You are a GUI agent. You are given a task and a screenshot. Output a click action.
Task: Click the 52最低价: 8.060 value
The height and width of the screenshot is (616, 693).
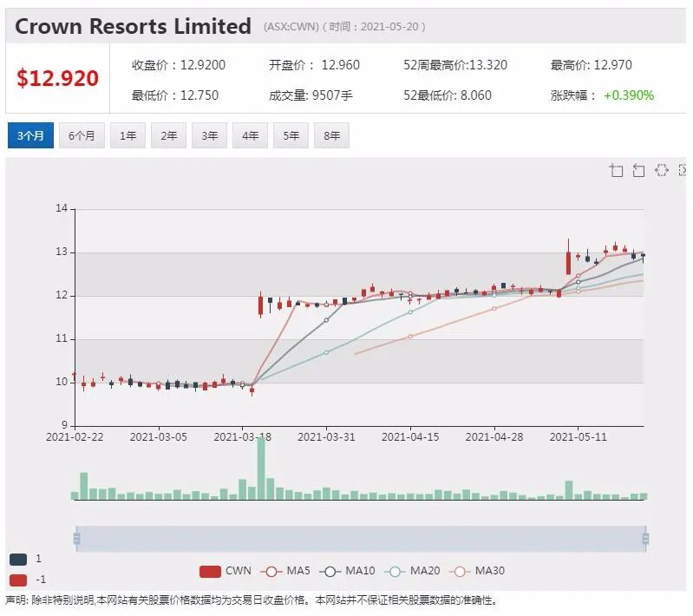(x=448, y=95)
